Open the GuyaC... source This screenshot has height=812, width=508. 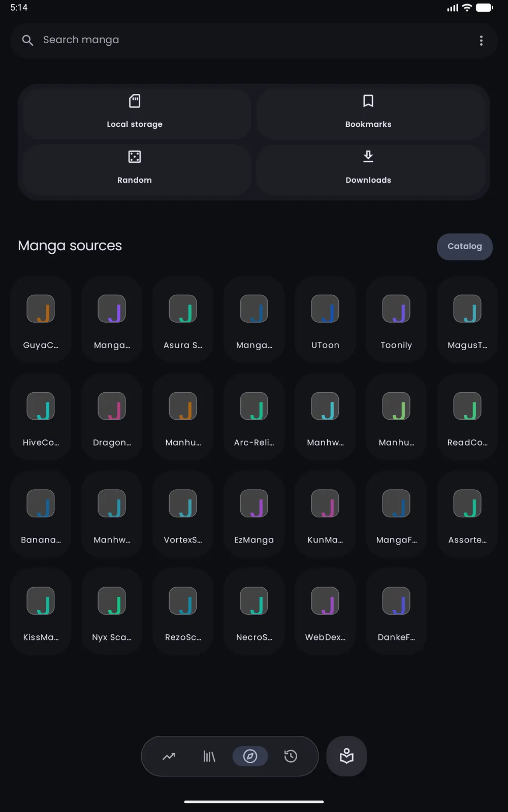click(x=41, y=320)
